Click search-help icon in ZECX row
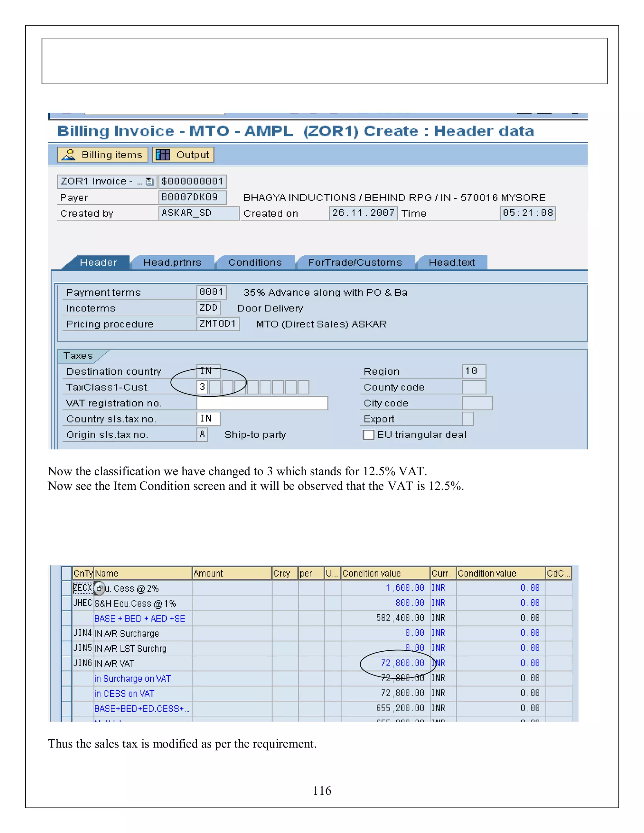Screen dimensions: 644x833 99,588
